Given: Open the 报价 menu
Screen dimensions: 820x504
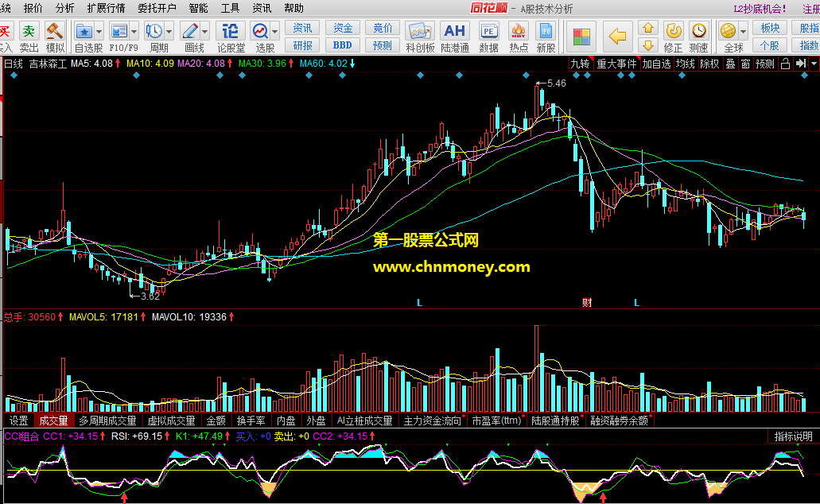Looking at the screenshot, I should [33, 9].
